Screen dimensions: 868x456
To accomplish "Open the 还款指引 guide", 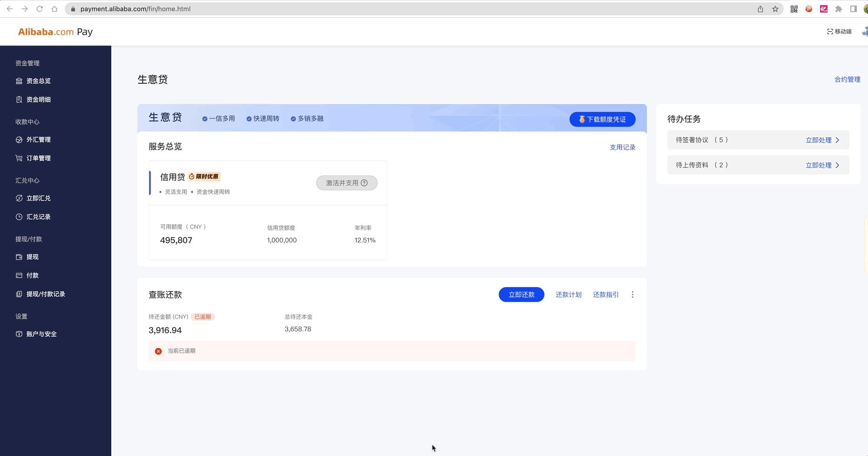I will point(605,294).
